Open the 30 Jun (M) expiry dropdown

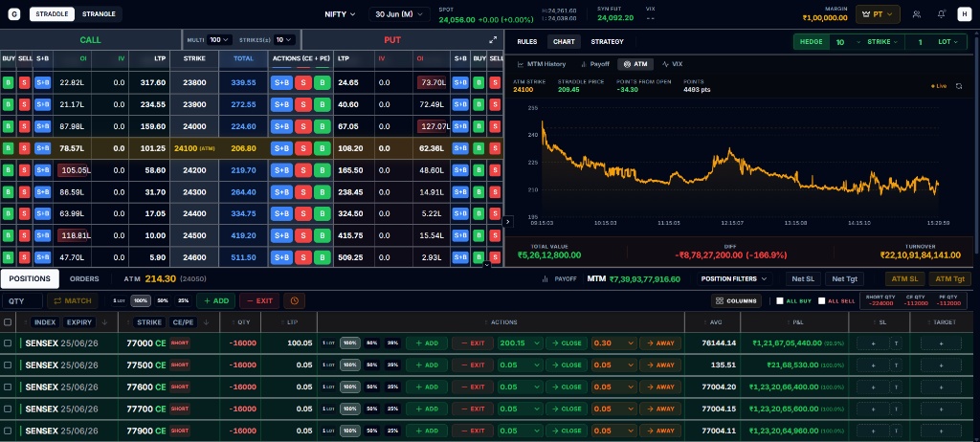(399, 13)
